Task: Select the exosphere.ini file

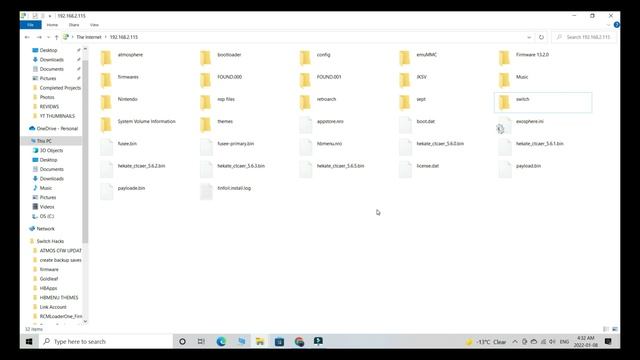Action: [529, 122]
